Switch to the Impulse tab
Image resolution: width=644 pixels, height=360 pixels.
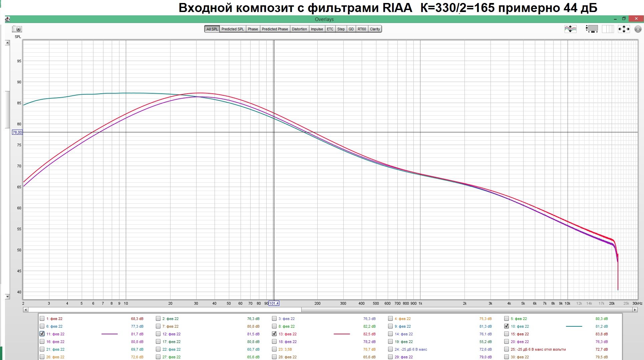[317, 29]
